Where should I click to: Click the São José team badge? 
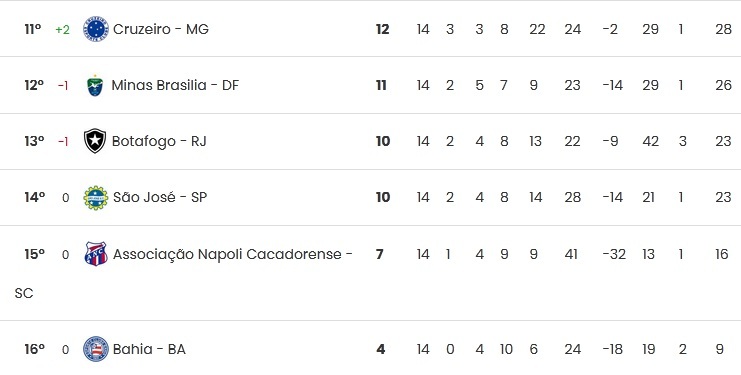95,197
